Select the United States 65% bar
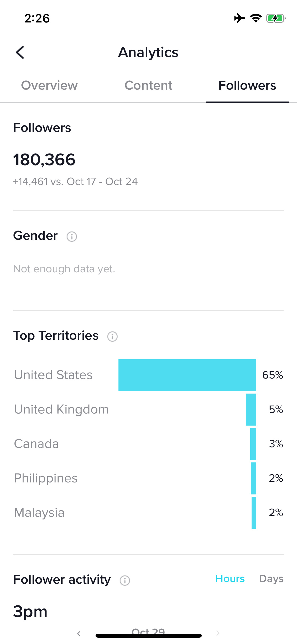Image resolution: width=297 pixels, height=644 pixels. point(187,375)
